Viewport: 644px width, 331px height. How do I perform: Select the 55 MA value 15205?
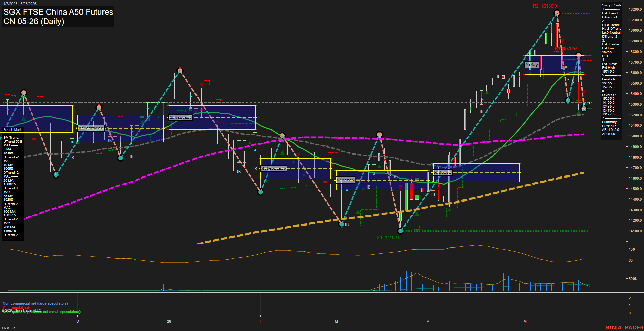click(8, 200)
